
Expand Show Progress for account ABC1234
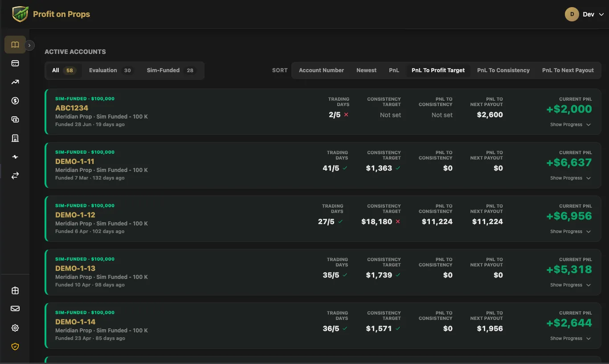coord(570,125)
